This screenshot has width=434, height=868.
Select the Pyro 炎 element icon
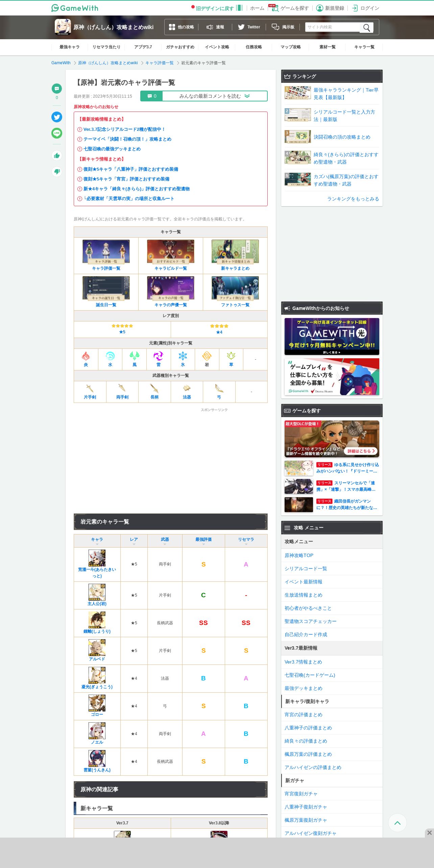[86, 356]
